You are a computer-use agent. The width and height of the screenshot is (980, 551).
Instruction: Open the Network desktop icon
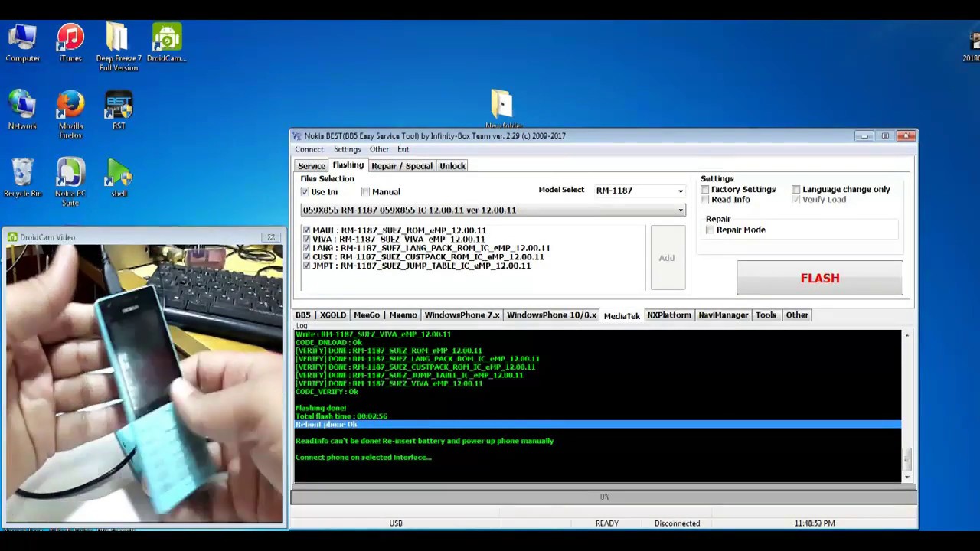(x=22, y=110)
